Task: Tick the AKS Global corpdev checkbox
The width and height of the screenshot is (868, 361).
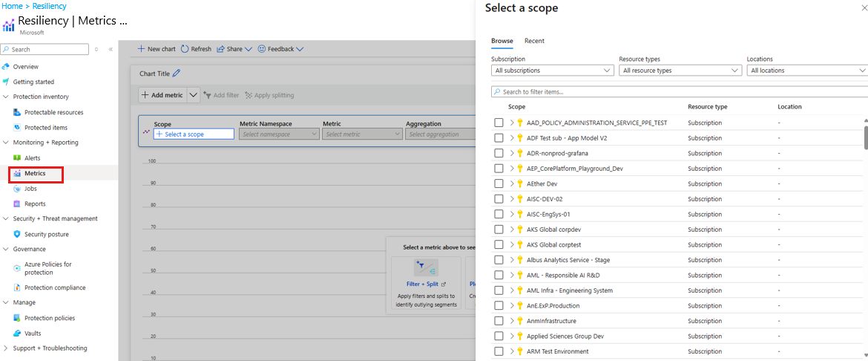Action: pyautogui.click(x=499, y=230)
